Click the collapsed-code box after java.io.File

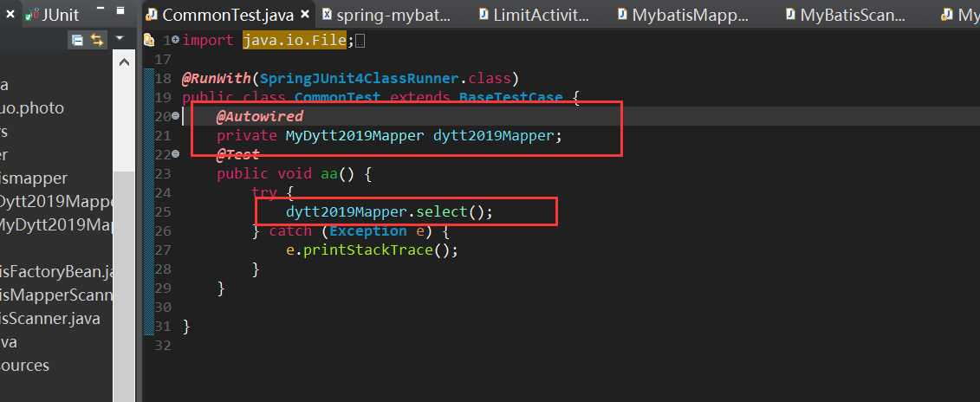(360, 42)
